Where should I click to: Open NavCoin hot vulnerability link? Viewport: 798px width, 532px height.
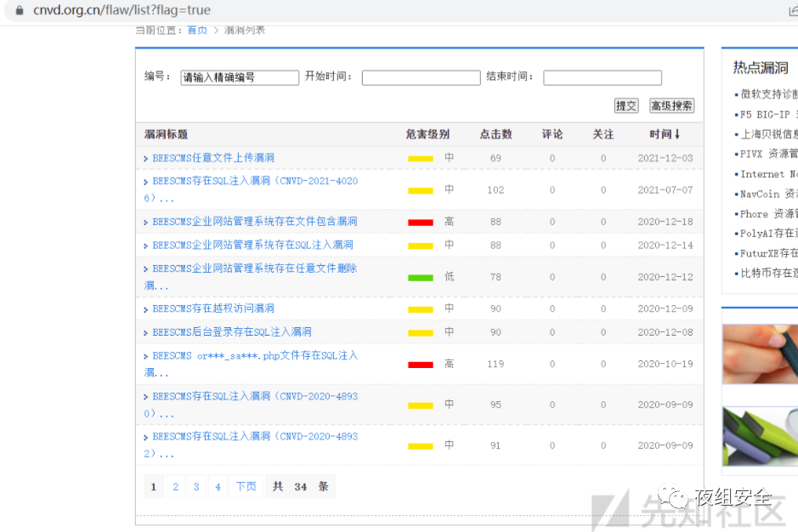pos(768,194)
